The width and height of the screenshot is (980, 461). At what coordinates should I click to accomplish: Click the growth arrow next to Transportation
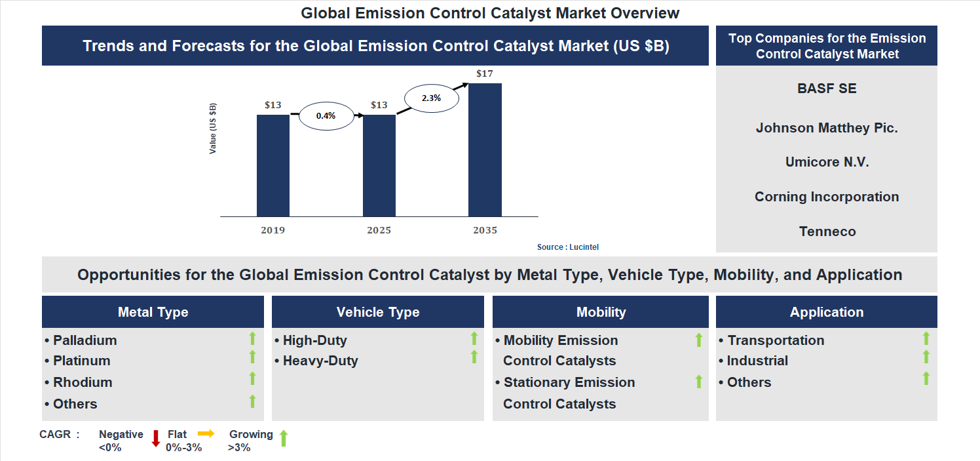926,338
